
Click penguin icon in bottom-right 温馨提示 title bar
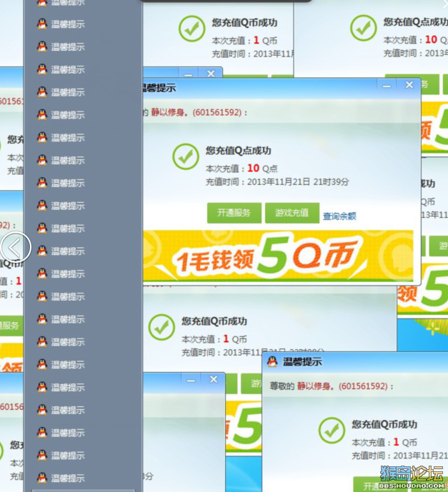[x=272, y=361]
